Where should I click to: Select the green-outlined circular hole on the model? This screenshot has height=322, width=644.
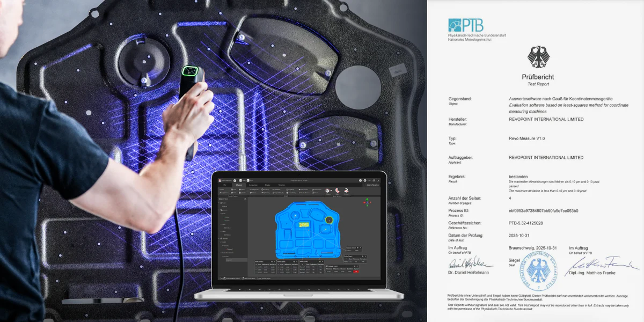(x=329, y=219)
